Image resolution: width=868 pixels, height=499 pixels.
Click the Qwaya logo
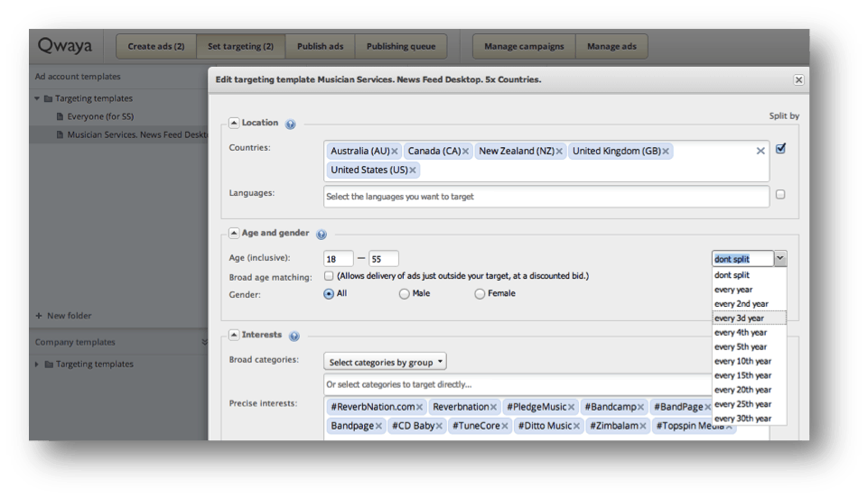click(x=65, y=45)
